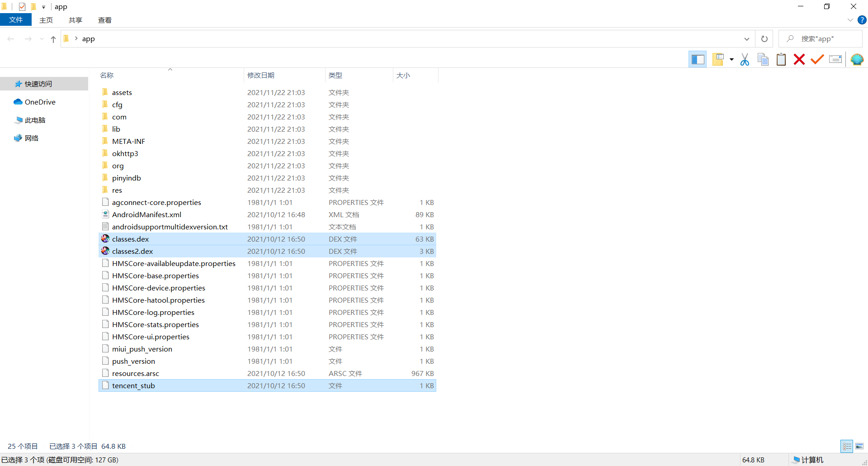Click the red X Delete icon
Screen dimensions: 868x466
click(799, 59)
